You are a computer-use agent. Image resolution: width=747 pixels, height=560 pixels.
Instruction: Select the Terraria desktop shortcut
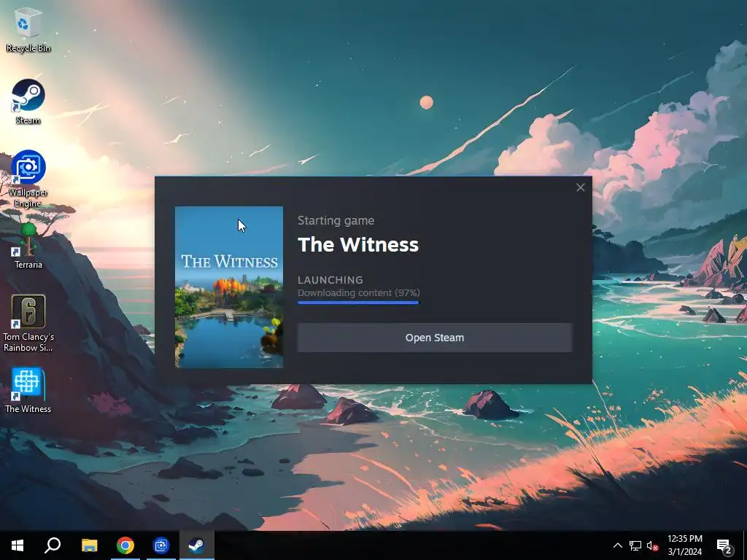[x=28, y=246]
